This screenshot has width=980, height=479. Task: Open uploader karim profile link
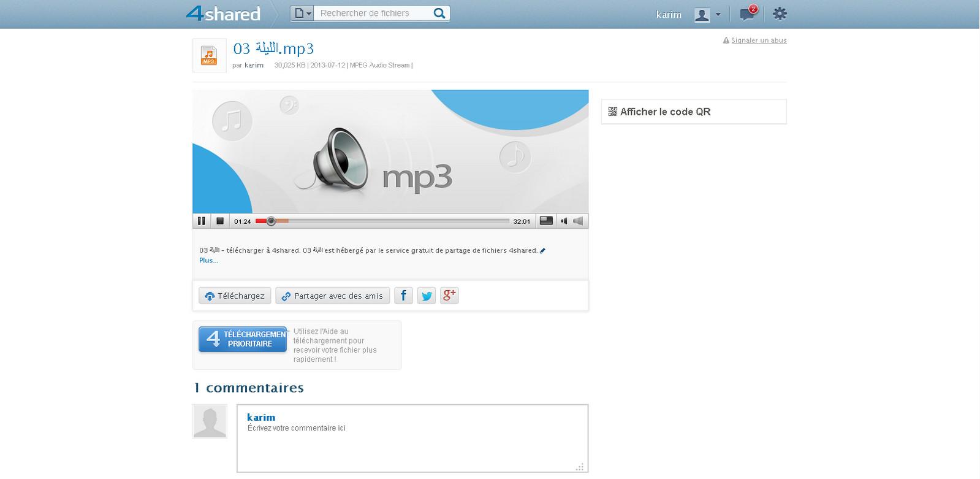(254, 65)
